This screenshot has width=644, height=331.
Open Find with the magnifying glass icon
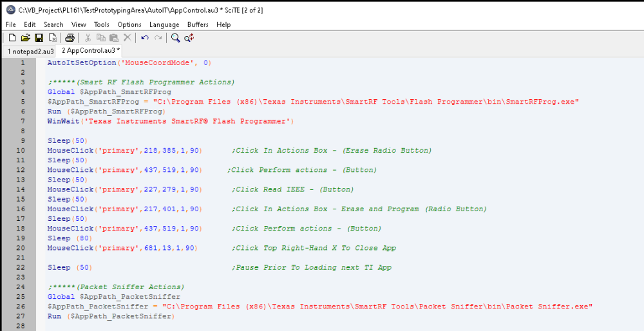pyautogui.click(x=175, y=38)
